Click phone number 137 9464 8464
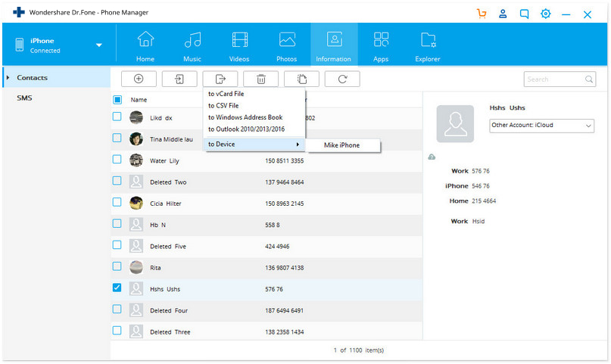Screen dimensions: 611x364 pyautogui.click(x=285, y=182)
